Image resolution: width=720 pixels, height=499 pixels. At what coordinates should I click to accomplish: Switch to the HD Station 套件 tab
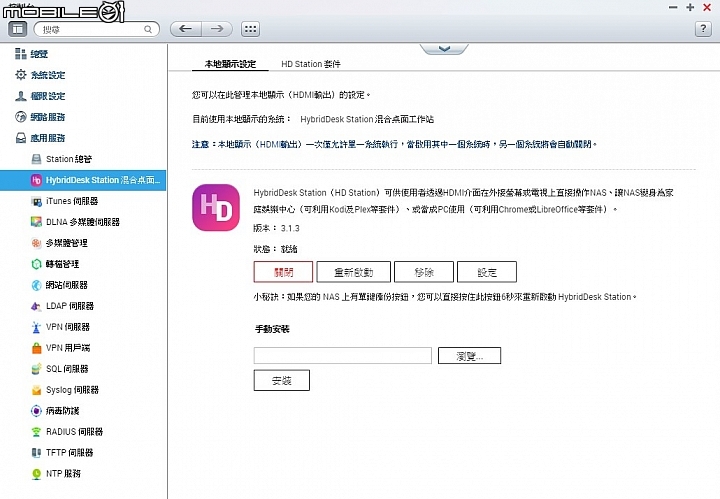pos(311,64)
